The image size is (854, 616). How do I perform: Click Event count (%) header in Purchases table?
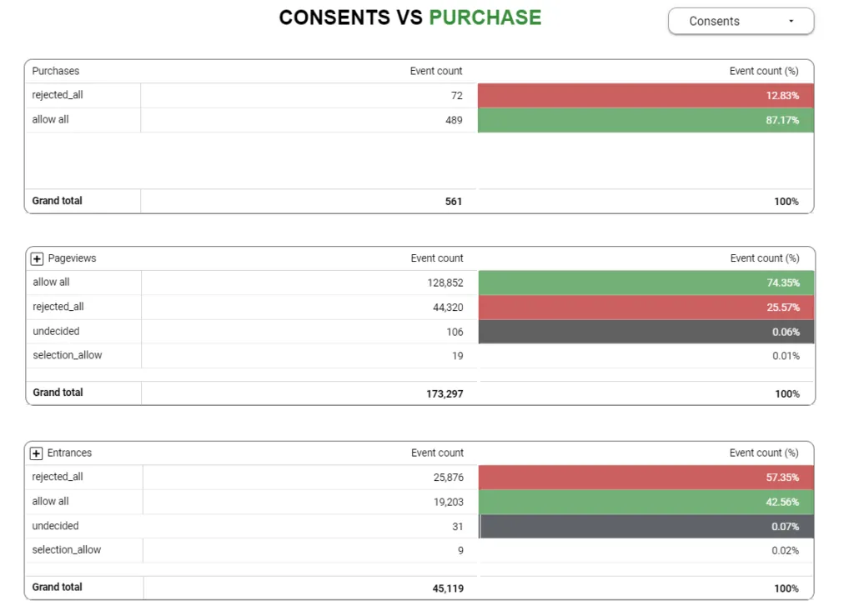coord(764,72)
